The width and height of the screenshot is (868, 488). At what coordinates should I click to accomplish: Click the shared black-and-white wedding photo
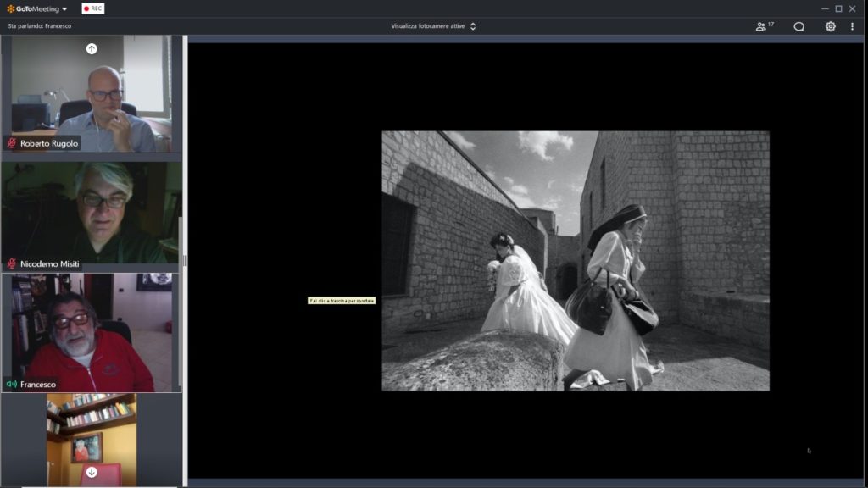coord(576,261)
